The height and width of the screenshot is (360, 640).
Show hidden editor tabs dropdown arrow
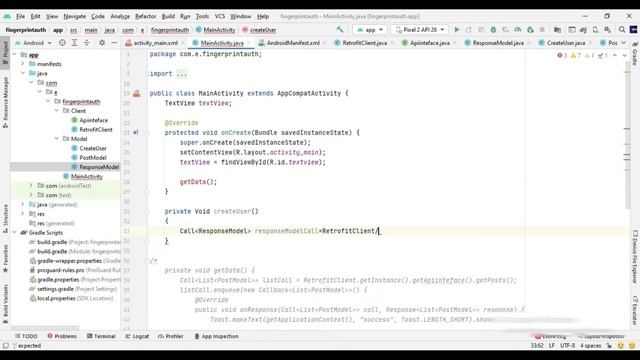624,43
